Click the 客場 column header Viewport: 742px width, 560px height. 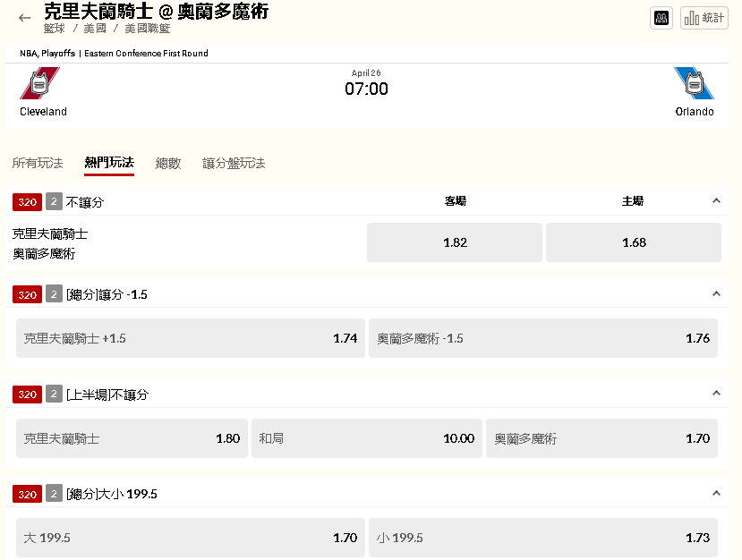[456, 201]
